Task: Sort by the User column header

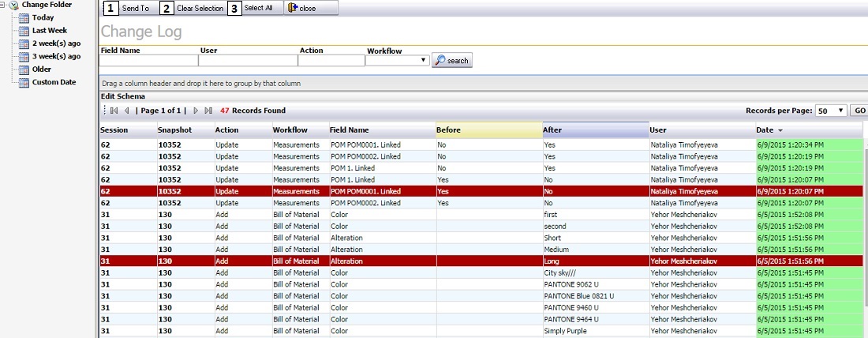Action: (703, 130)
